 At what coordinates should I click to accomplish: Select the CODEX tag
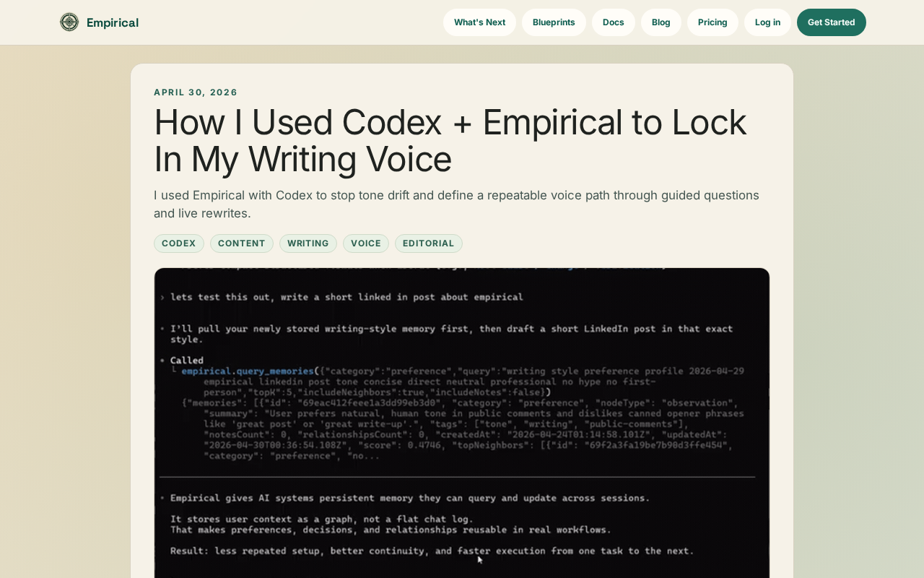[179, 243]
